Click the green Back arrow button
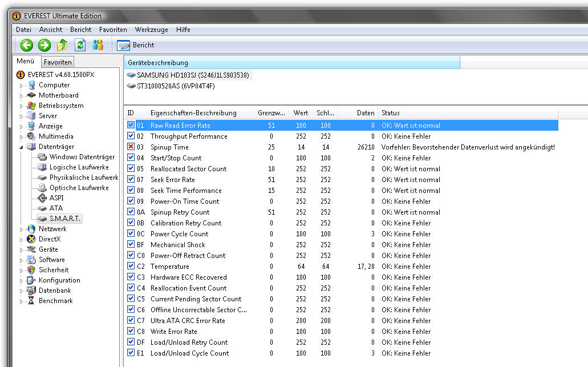The width and height of the screenshot is (588, 367). (27, 46)
